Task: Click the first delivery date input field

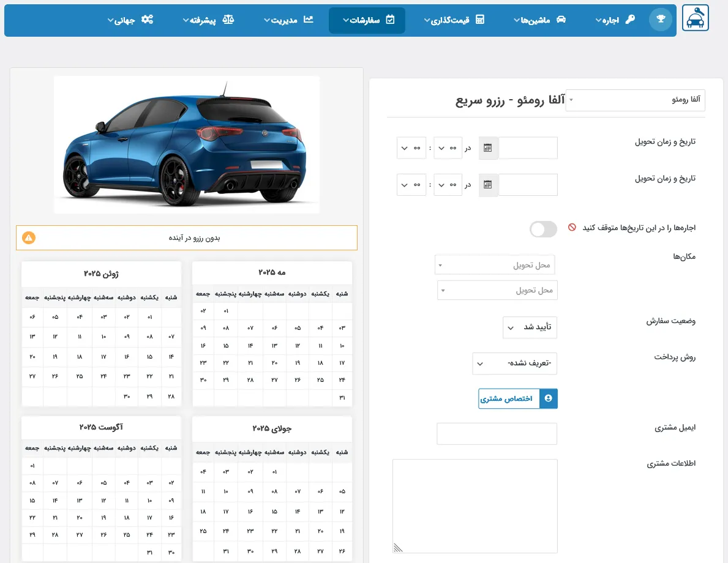Action: click(x=528, y=148)
